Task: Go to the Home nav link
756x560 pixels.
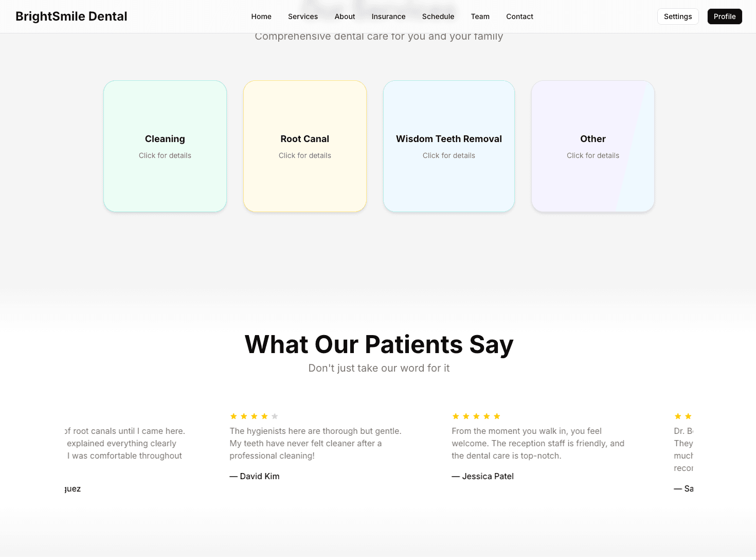Action: click(x=261, y=16)
